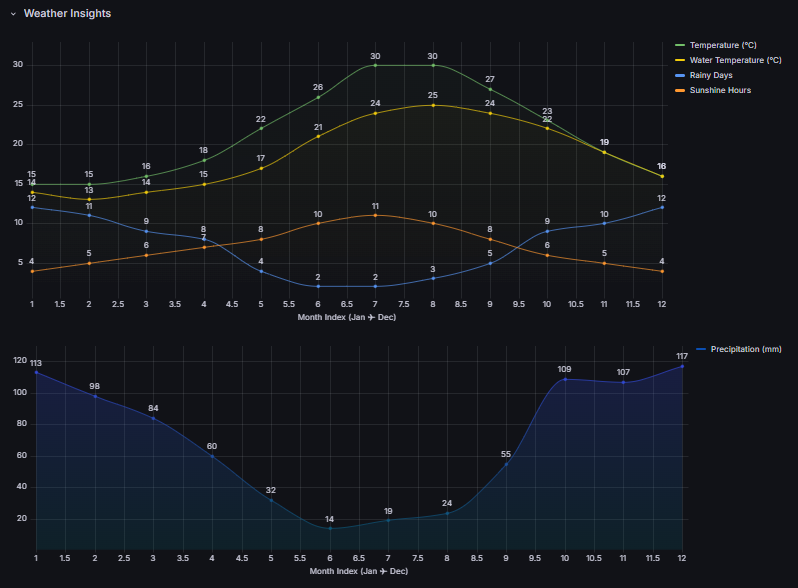
Task: Click the Precipitation data point labeled 109
Action: pyautogui.click(x=565, y=379)
